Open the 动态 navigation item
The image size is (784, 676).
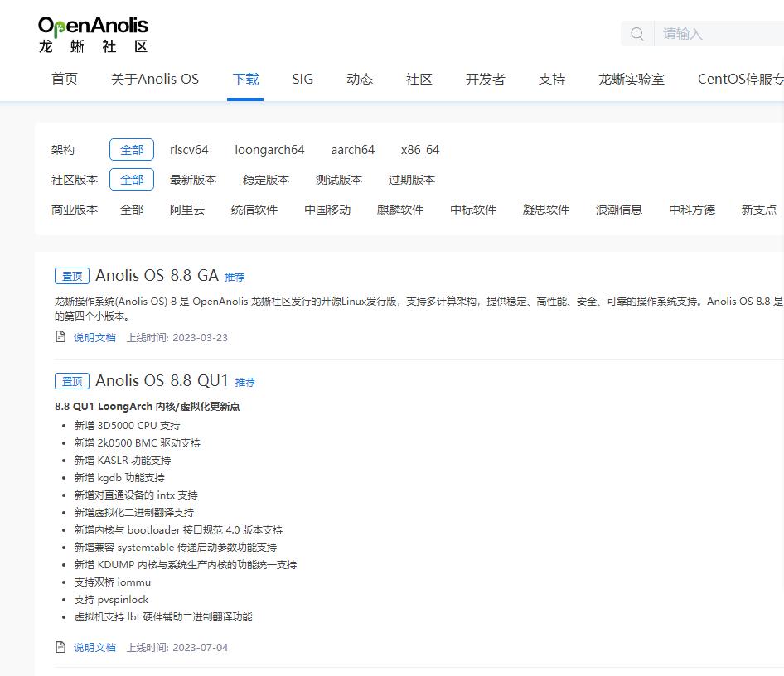tap(360, 79)
